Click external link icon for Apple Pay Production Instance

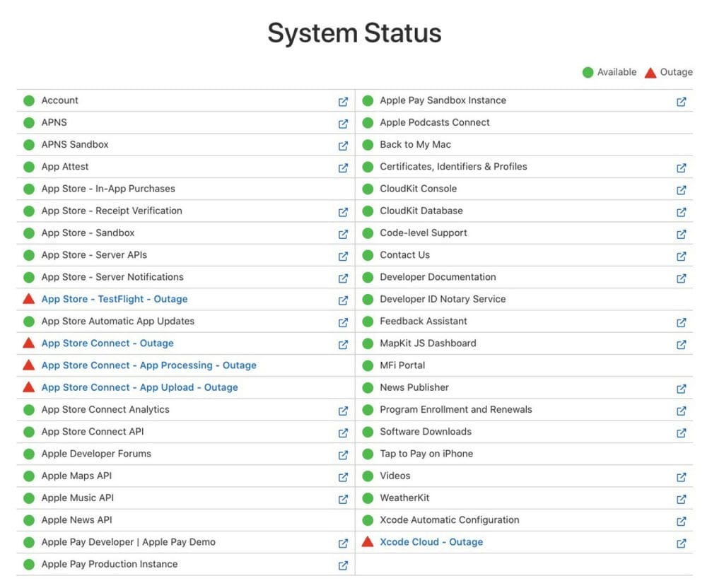point(343,565)
